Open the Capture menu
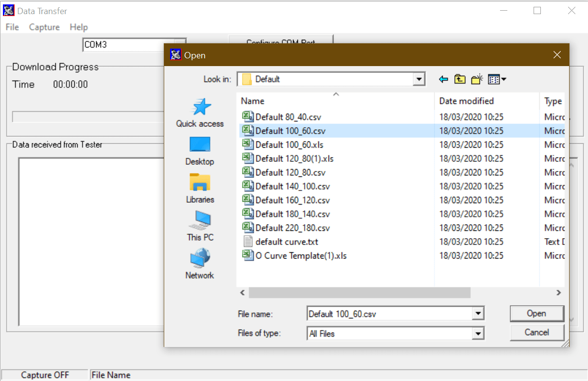This screenshot has width=588, height=381. point(44,27)
